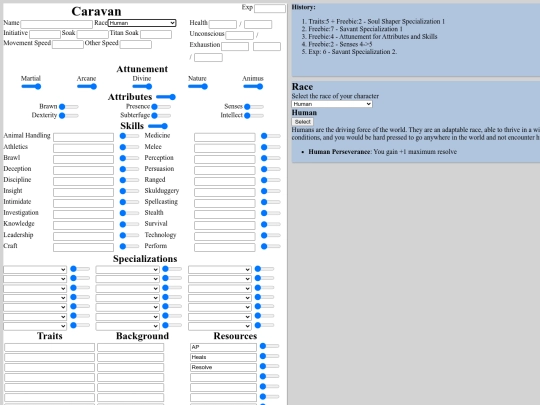The width and height of the screenshot is (540, 405).
Task: Set the Brawn attribute slider
Action: coord(69,107)
